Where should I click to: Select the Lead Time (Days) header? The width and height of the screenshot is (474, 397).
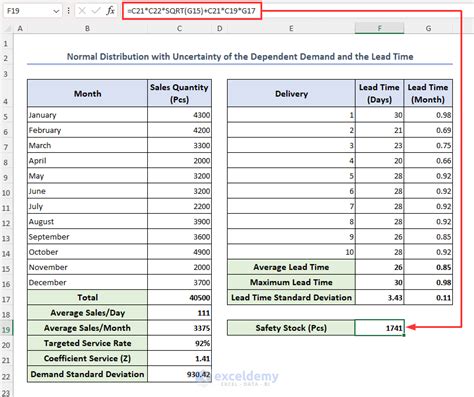(x=379, y=93)
